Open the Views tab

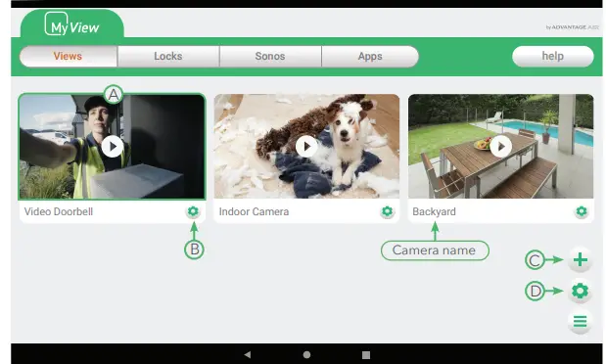click(68, 57)
